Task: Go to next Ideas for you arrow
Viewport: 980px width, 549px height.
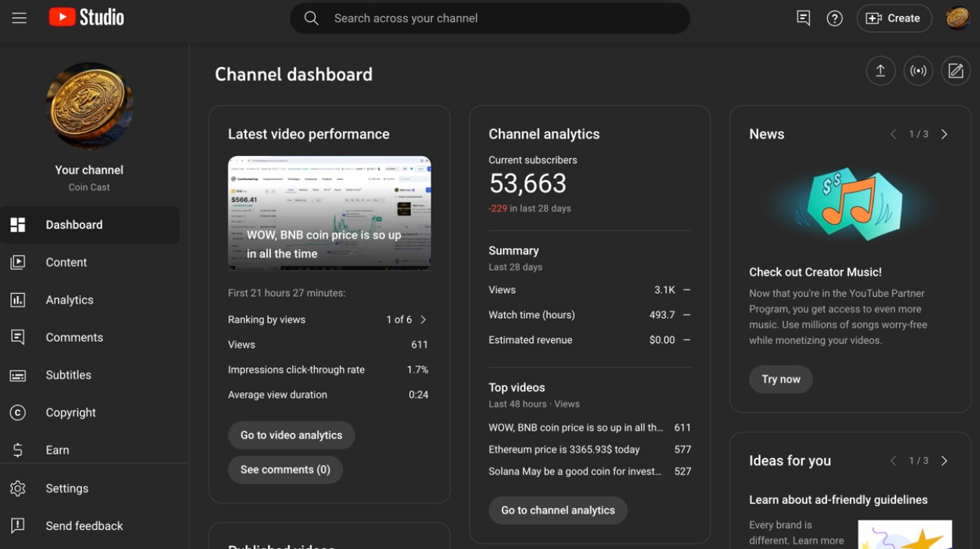Action: click(x=944, y=460)
